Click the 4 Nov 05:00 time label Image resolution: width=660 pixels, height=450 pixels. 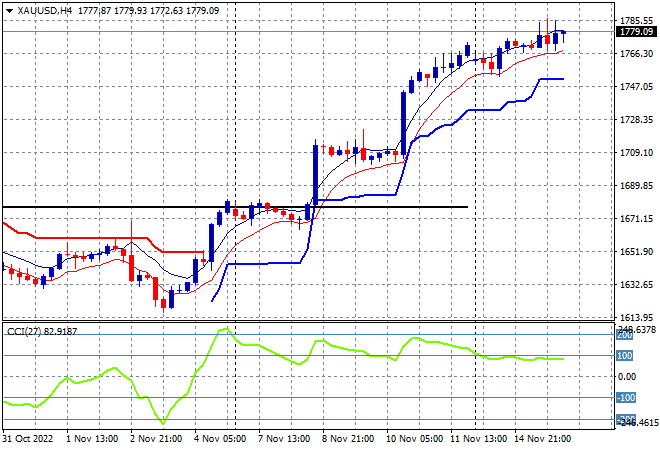click(x=220, y=439)
